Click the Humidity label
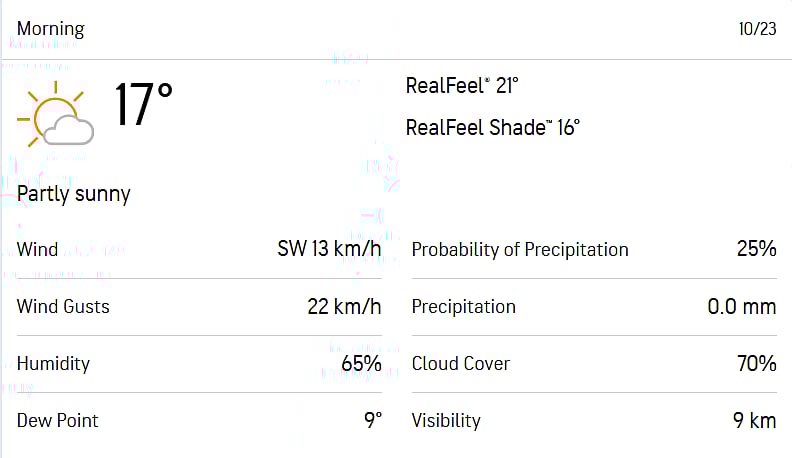The image size is (792, 458). [53, 363]
